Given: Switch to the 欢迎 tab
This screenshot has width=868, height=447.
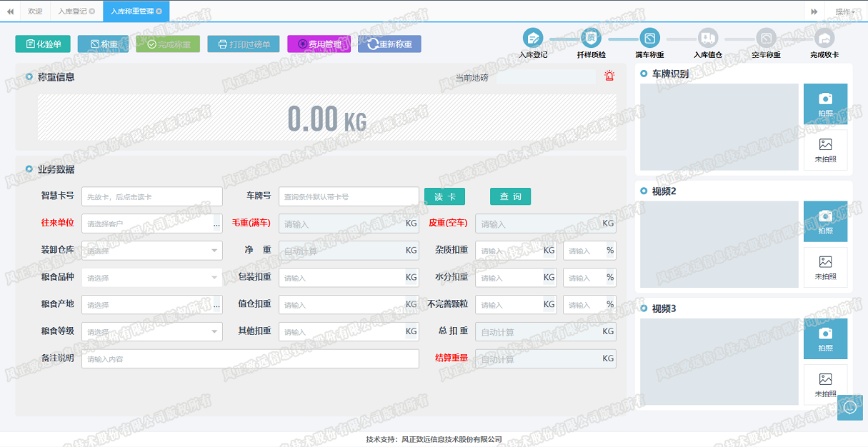Looking at the screenshot, I should (35, 11).
